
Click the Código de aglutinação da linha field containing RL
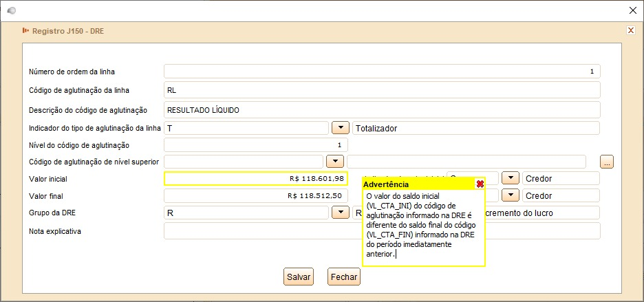382,90
